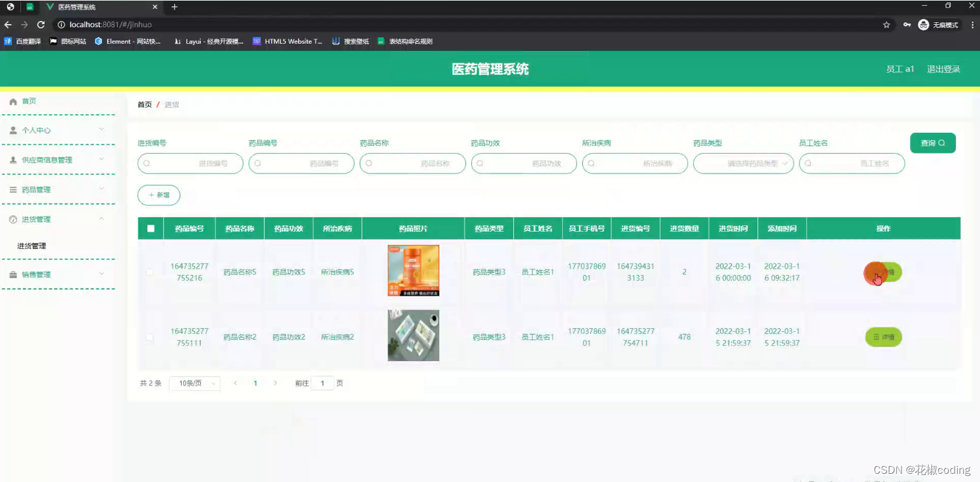Open browser three-dot menu

coord(972,25)
